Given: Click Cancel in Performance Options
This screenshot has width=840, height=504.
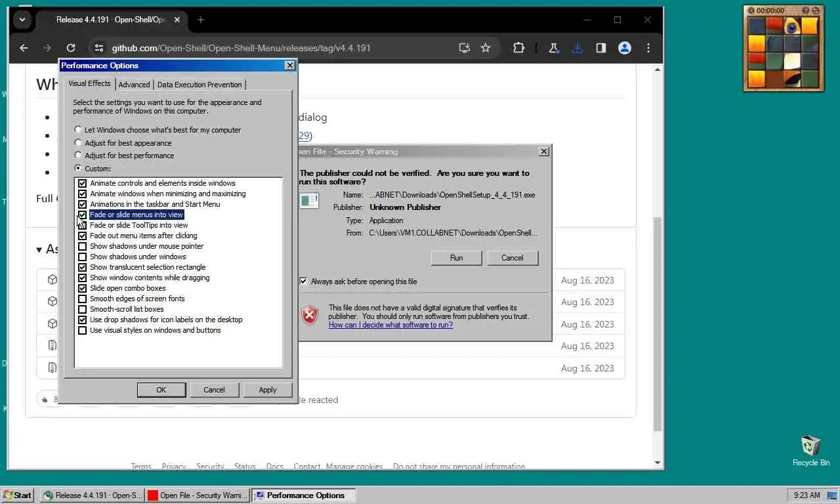Looking at the screenshot, I should click(x=214, y=390).
